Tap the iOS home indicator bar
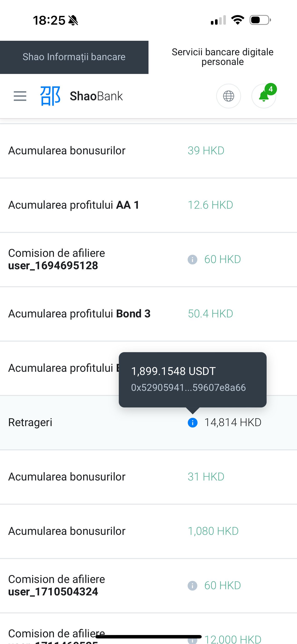 coord(148,636)
